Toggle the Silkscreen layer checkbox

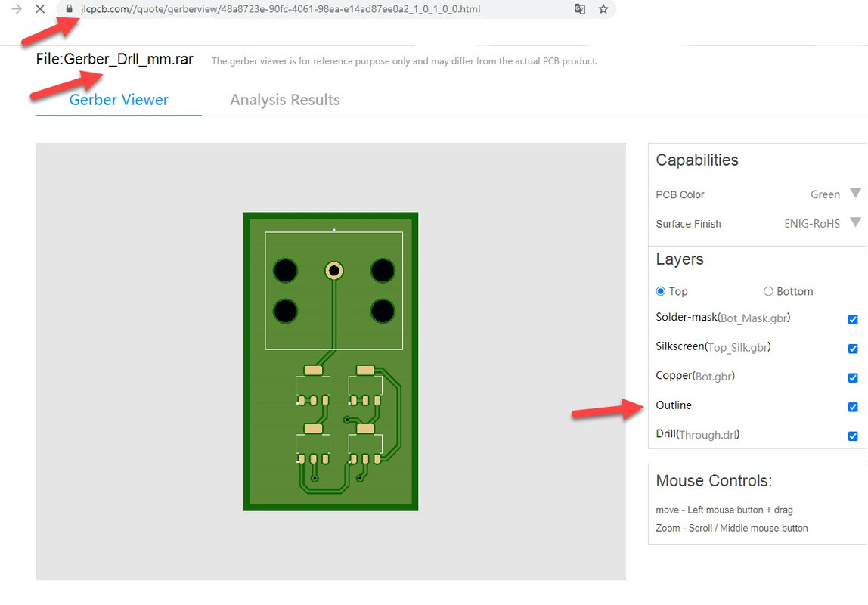tap(853, 349)
